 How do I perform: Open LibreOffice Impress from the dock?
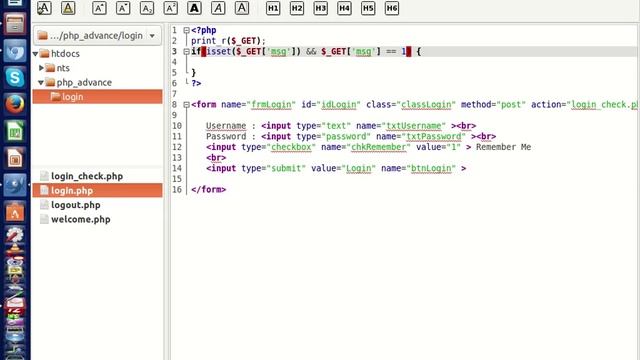(15, 158)
